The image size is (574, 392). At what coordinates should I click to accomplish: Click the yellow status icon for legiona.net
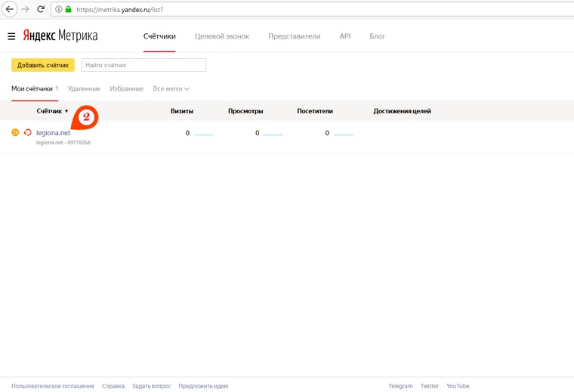pyautogui.click(x=15, y=133)
